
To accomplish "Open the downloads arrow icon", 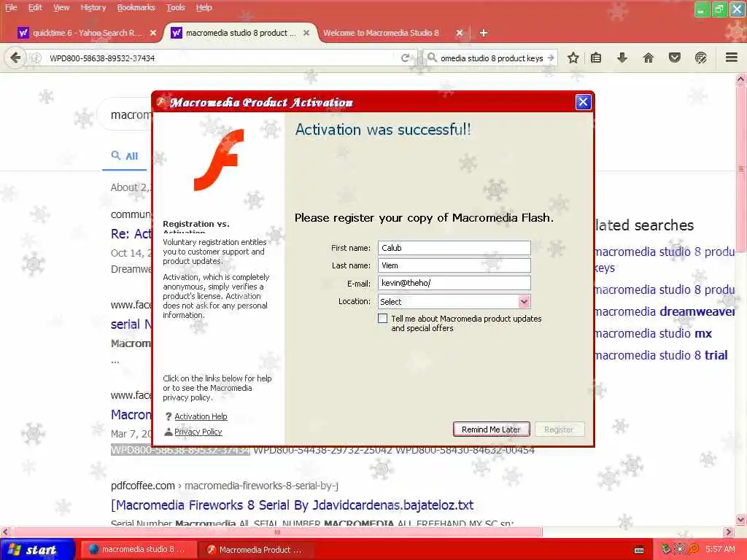I will [x=622, y=58].
